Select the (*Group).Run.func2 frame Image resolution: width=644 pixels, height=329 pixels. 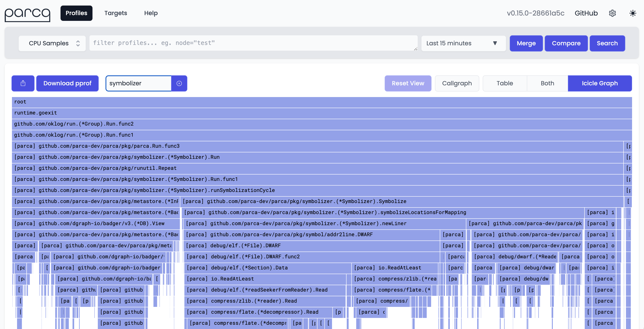(x=322, y=124)
